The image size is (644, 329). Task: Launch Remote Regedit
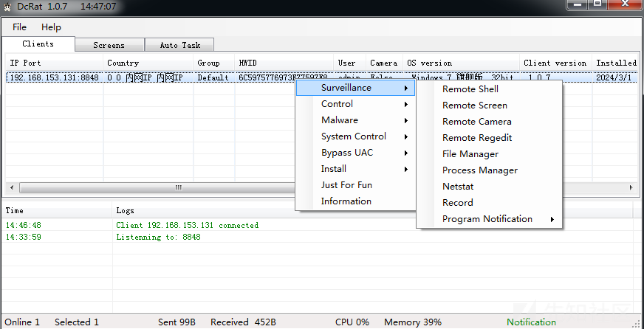tap(489, 138)
